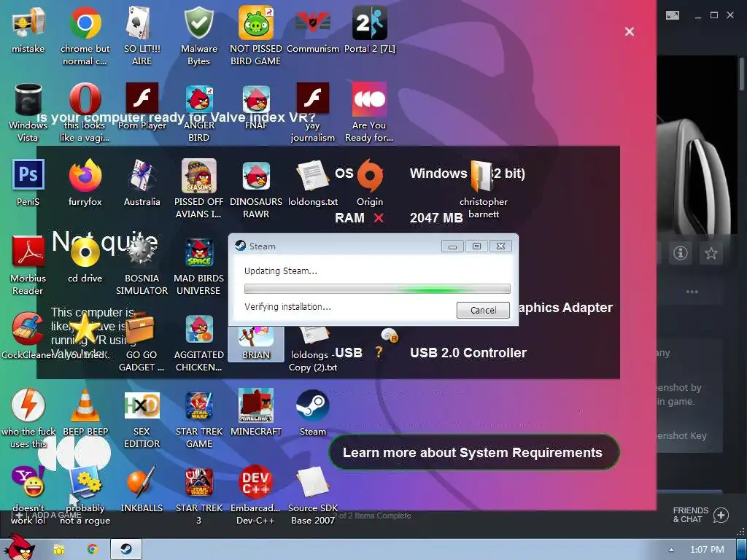Screen dimensions: 747x560
Task: Click the Steam window vertical scrollbar
Action: (x=742, y=74)
